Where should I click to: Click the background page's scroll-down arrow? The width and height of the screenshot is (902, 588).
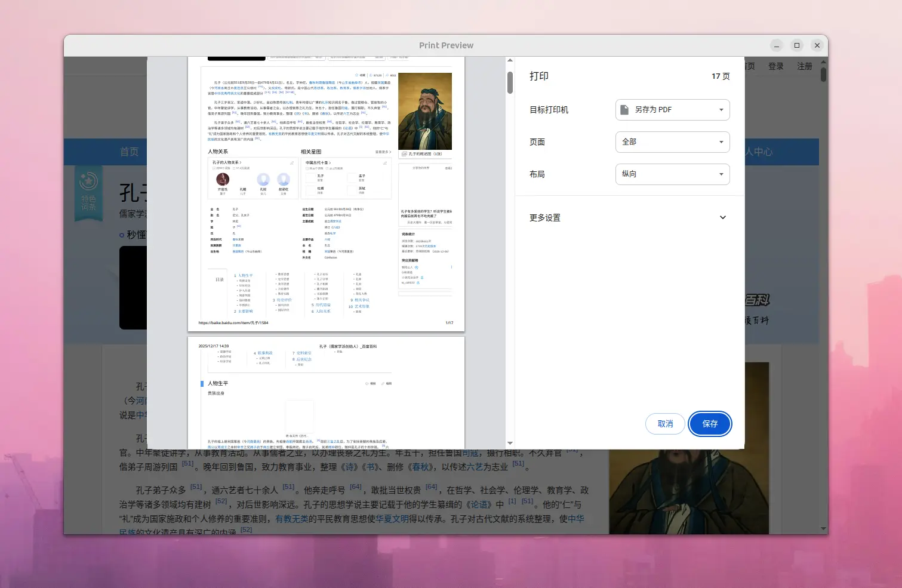tap(823, 529)
